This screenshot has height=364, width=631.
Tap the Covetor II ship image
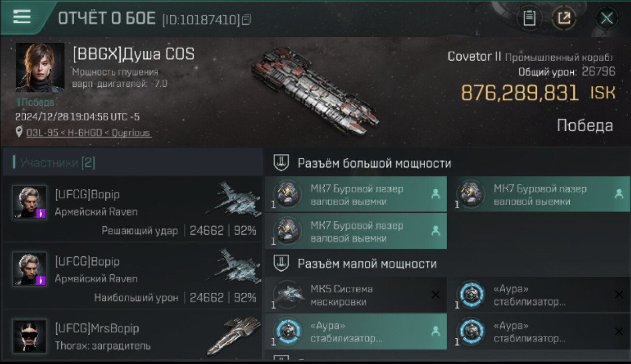[315, 90]
